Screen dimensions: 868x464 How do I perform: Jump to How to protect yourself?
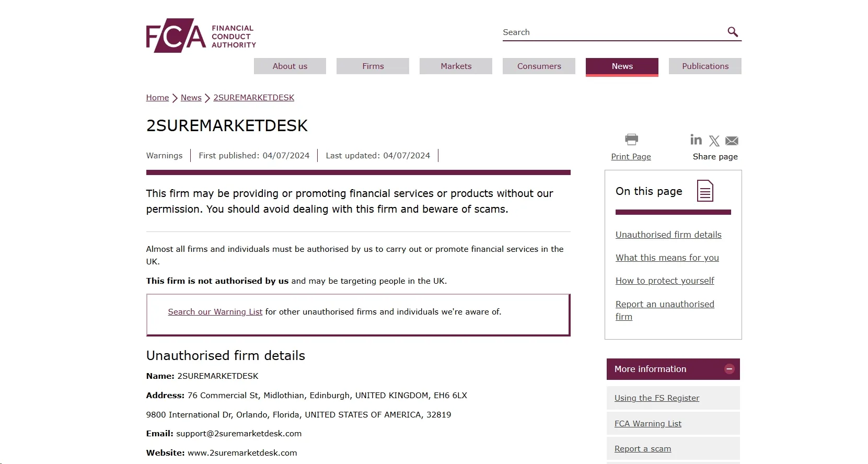pyautogui.click(x=665, y=281)
